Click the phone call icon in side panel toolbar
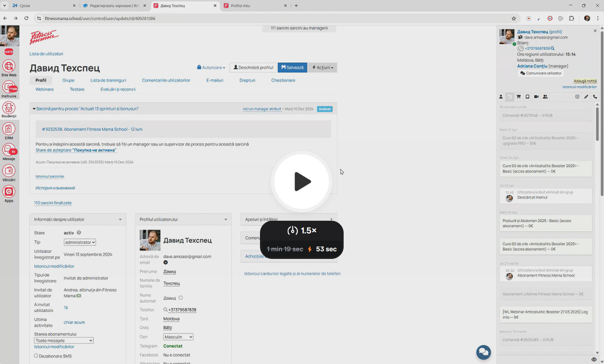Screen dimensions: 604x364 (595, 97)
